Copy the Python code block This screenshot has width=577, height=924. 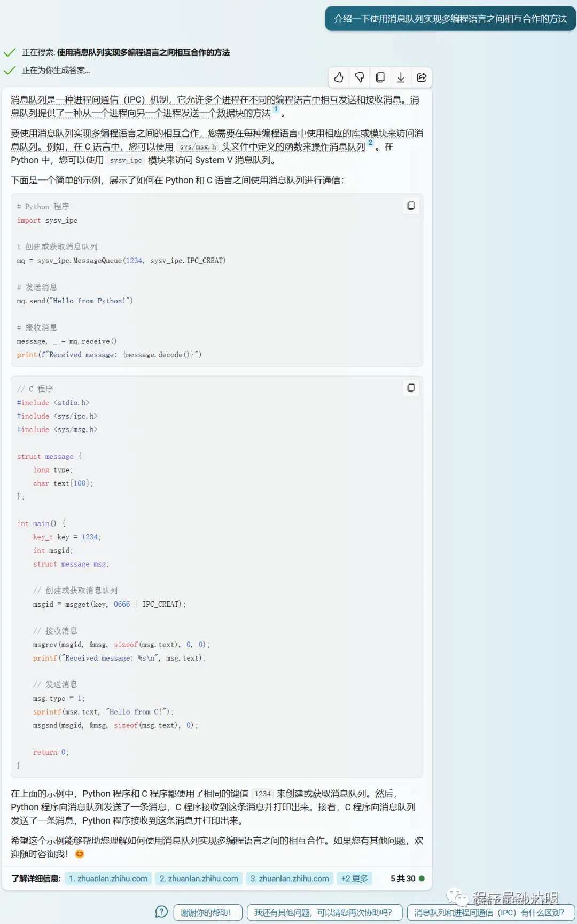click(411, 206)
